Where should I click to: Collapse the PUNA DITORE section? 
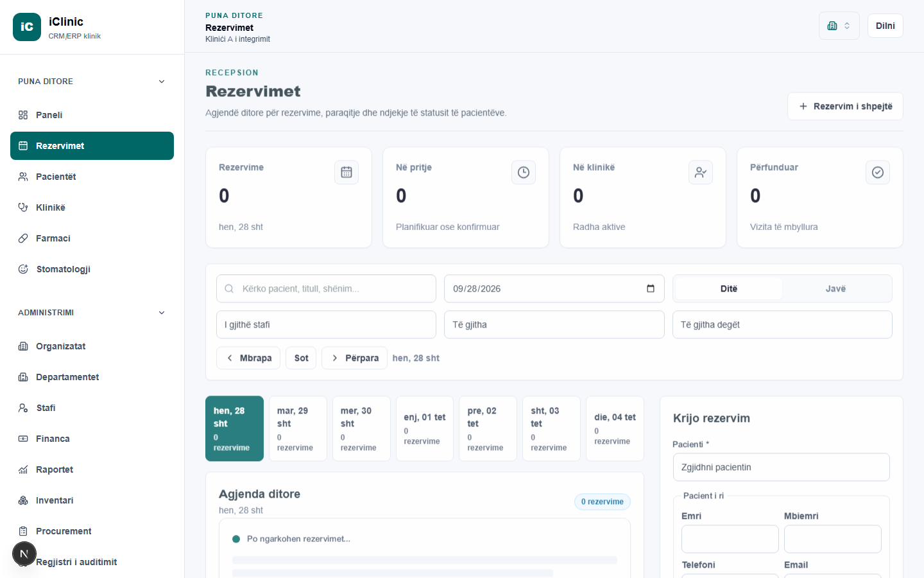coord(92,82)
